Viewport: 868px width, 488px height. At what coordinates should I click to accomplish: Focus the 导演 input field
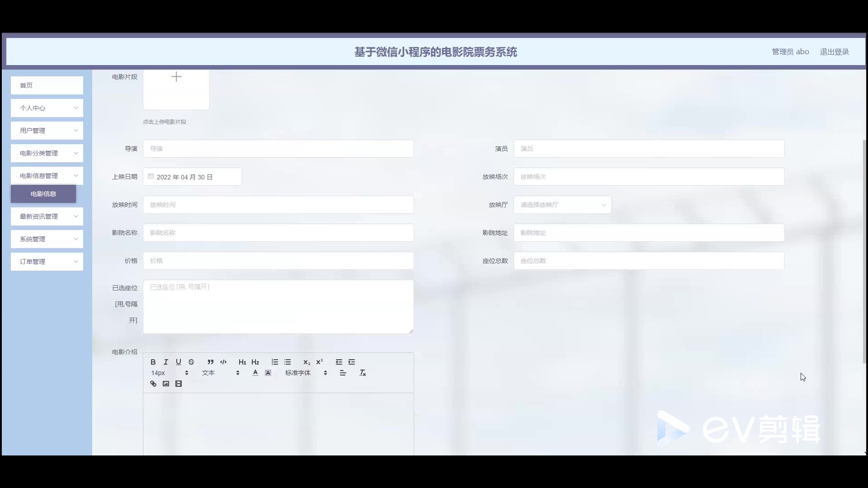tap(278, 149)
